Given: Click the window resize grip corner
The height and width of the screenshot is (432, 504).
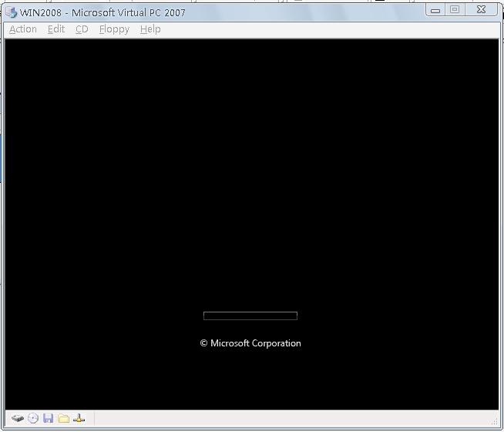Looking at the screenshot, I should [x=495, y=422].
